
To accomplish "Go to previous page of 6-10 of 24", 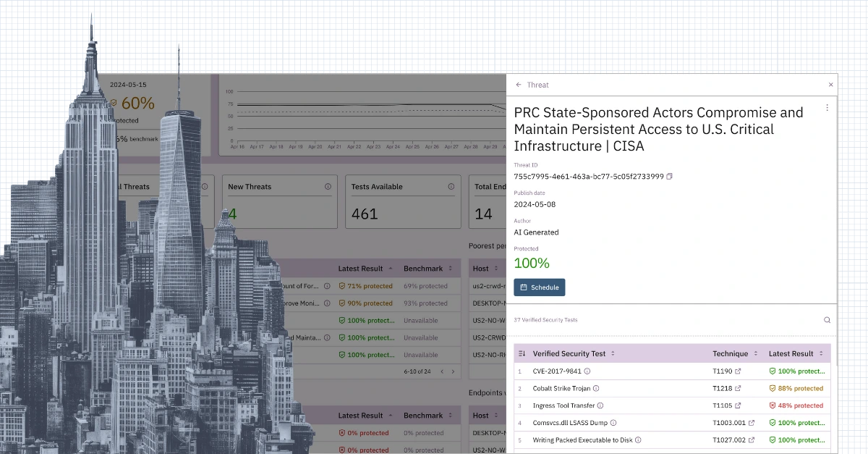I will click(x=443, y=371).
